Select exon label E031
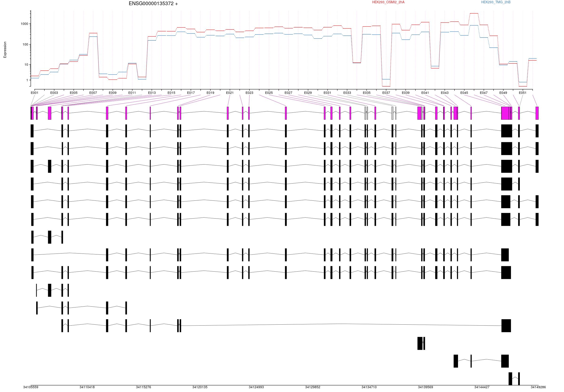 click(327, 93)
